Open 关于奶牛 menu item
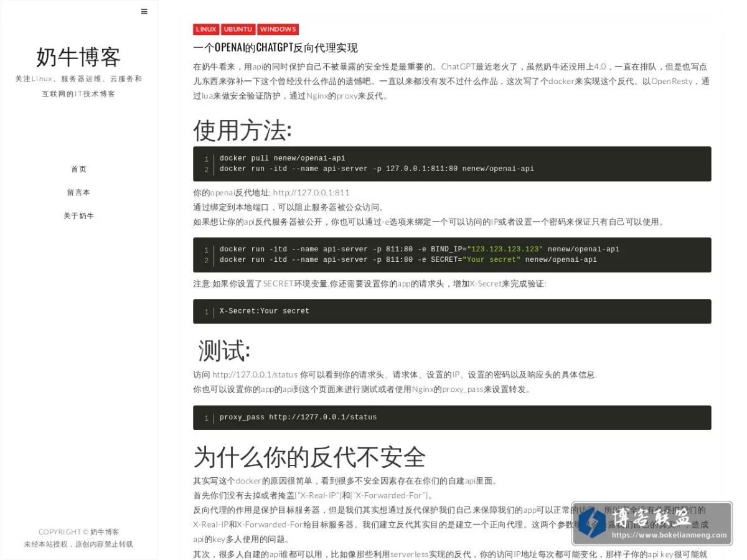 tap(79, 216)
